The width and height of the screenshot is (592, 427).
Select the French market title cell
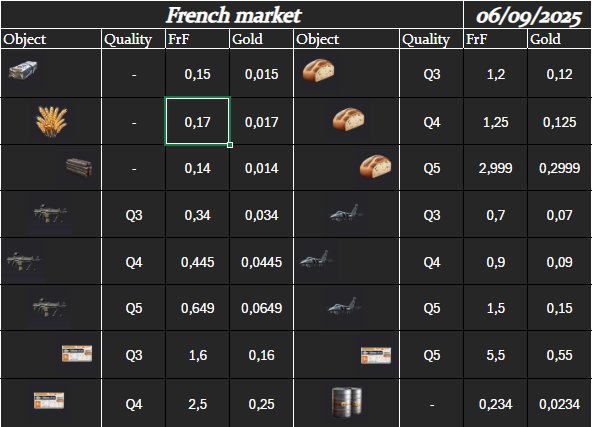click(x=232, y=15)
